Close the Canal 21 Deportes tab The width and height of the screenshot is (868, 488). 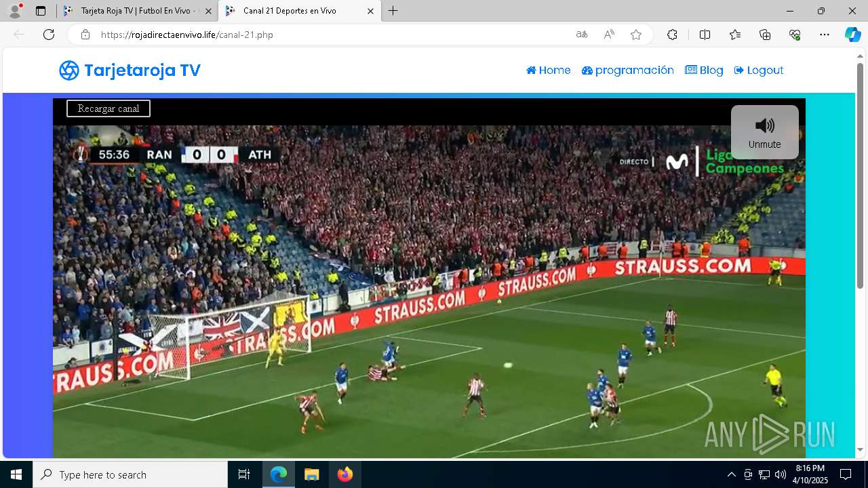point(370,11)
